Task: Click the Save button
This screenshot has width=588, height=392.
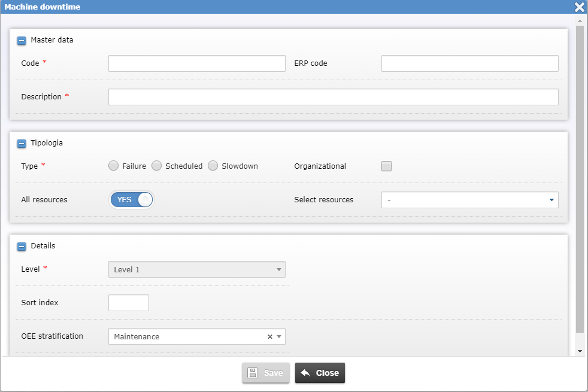Action: tap(266, 373)
